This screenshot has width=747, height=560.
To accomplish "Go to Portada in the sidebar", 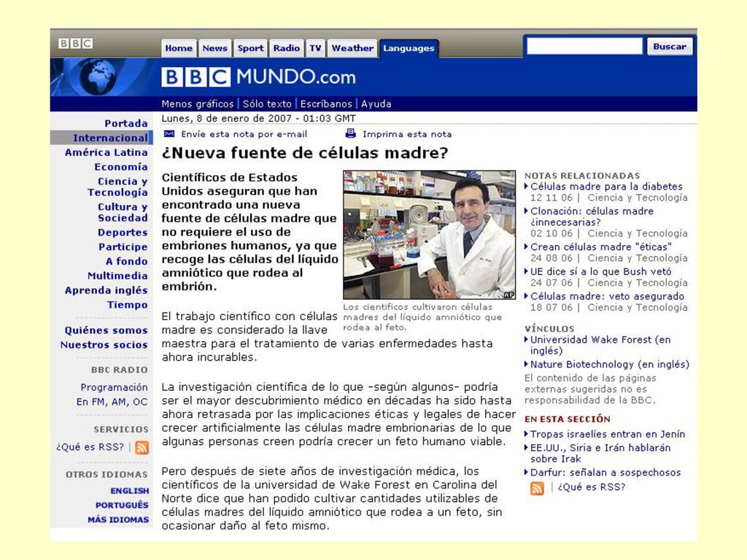I will coord(125,123).
